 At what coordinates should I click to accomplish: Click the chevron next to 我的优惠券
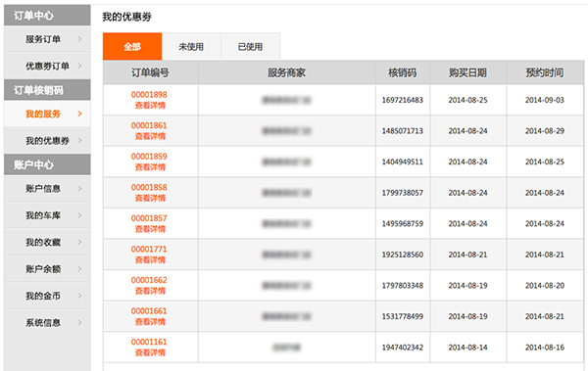79,141
